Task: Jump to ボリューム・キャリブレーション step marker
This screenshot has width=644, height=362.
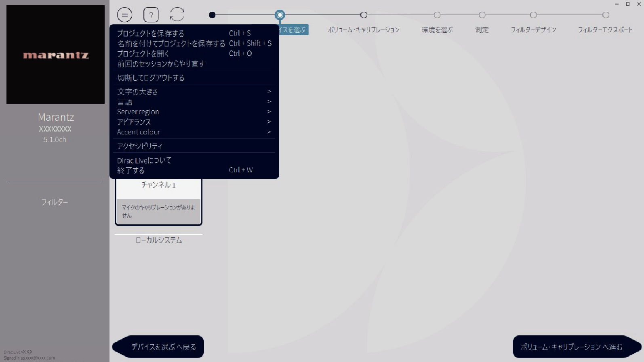Action: (364, 15)
